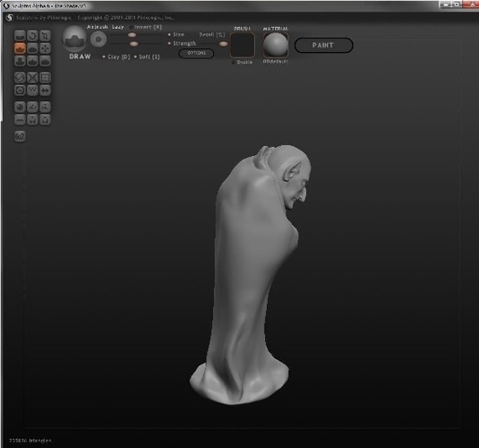The image size is (479, 448).
Task: Enable the brush texture toggle under BRUSH
Action: (x=243, y=62)
